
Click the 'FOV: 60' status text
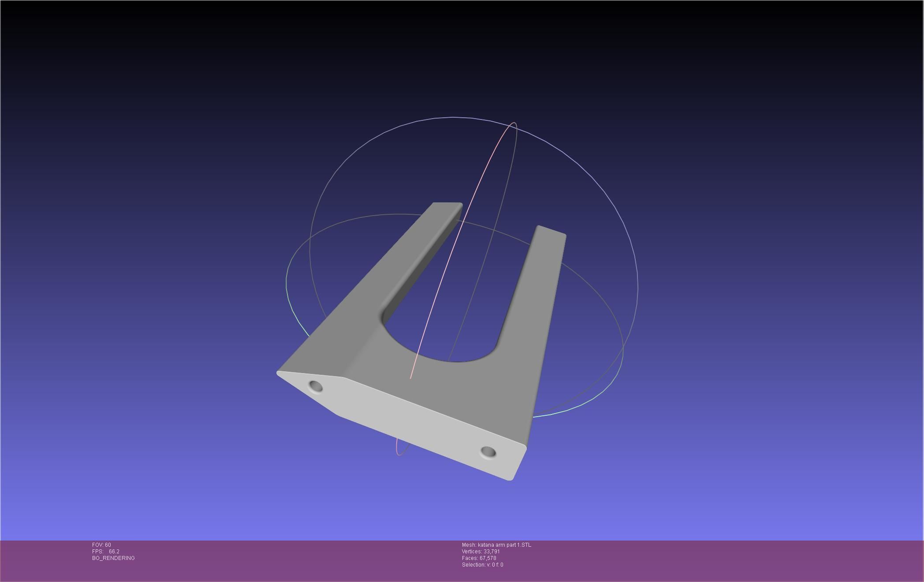[101, 545]
